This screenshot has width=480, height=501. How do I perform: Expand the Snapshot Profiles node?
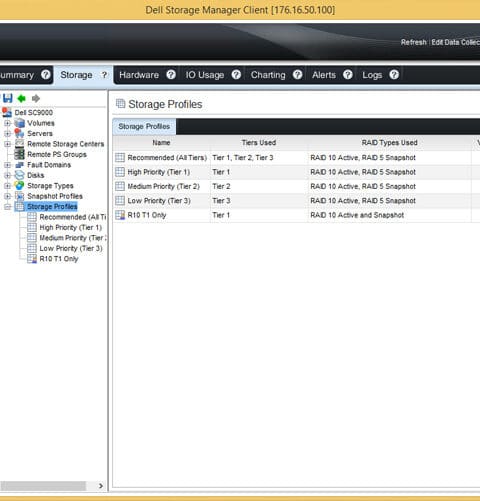[7, 196]
